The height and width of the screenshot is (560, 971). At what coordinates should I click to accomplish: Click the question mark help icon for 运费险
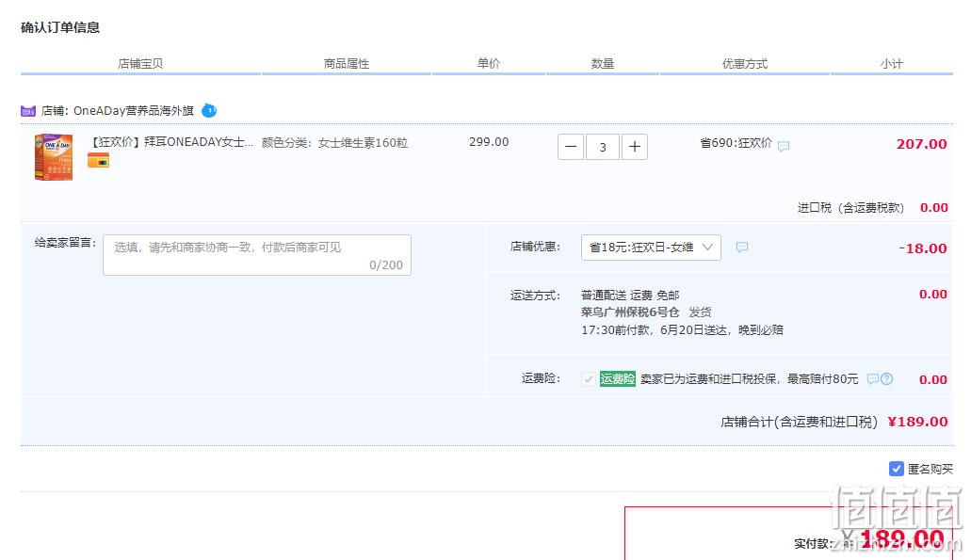[x=887, y=378]
